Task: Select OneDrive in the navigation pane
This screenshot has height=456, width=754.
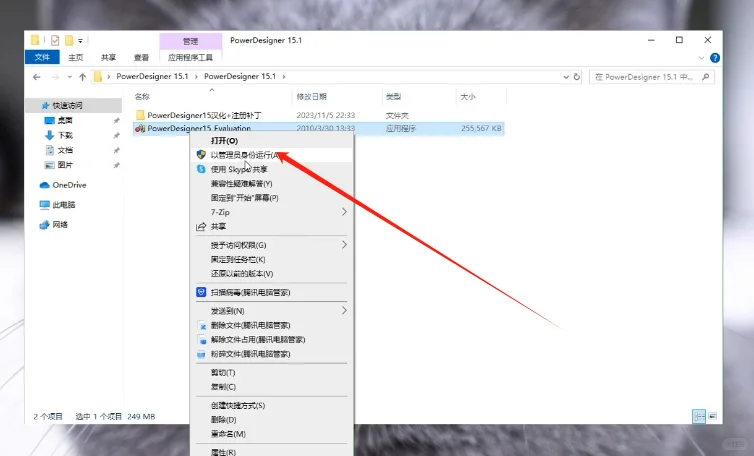Action: (x=69, y=185)
